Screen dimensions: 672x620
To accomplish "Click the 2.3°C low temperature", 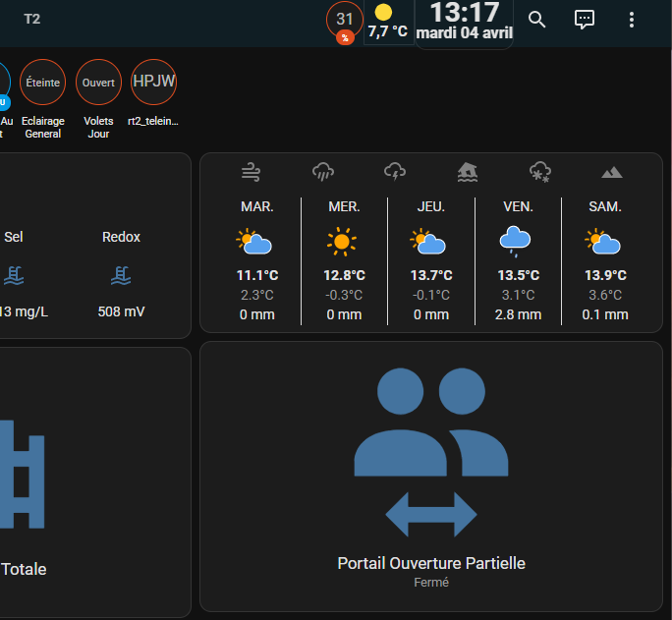I will 257,295.
